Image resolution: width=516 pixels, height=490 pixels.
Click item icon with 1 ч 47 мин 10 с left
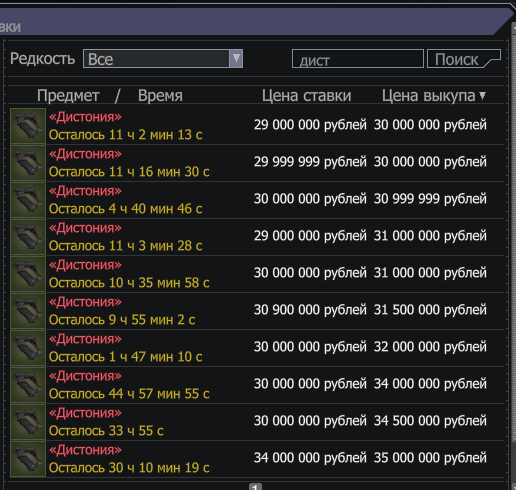pos(28,348)
